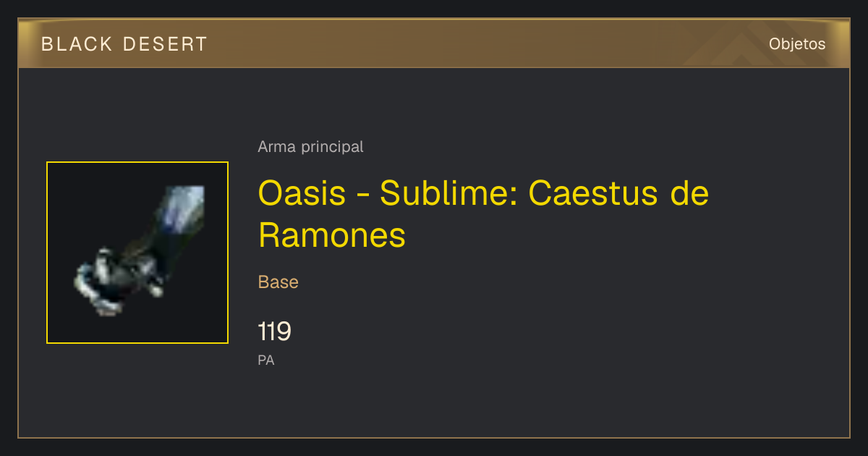Click the word BLACK in the header

[77, 44]
